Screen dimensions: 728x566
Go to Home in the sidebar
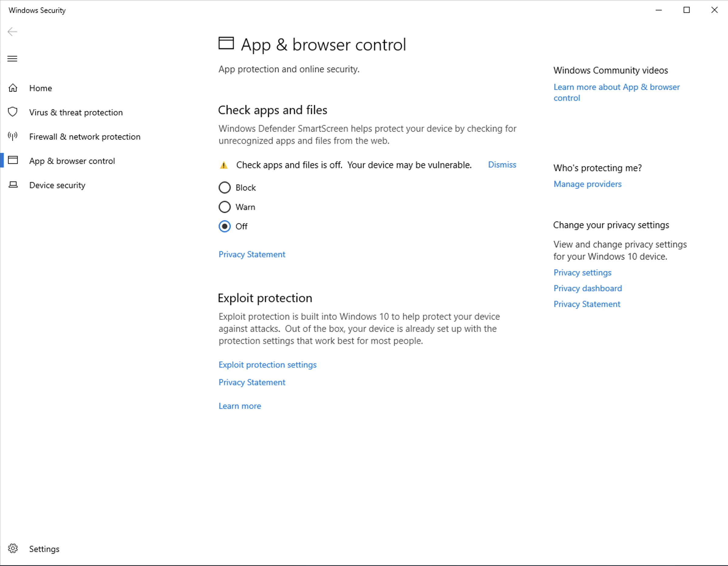pyautogui.click(x=41, y=88)
